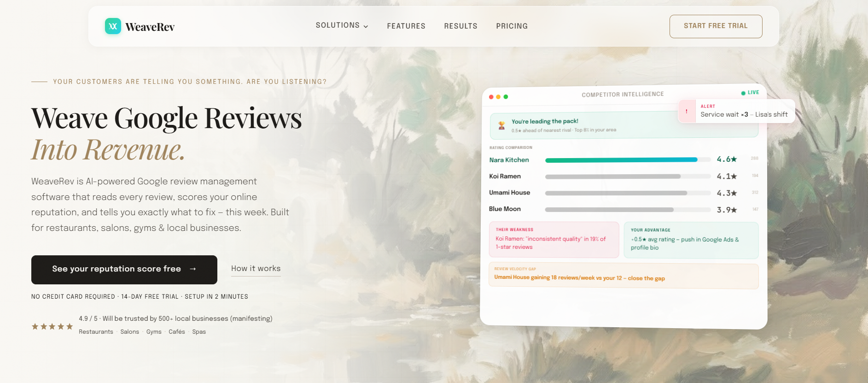Click the Spas category label
Screen dimensions: 868x383
click(x=199, y=332)
